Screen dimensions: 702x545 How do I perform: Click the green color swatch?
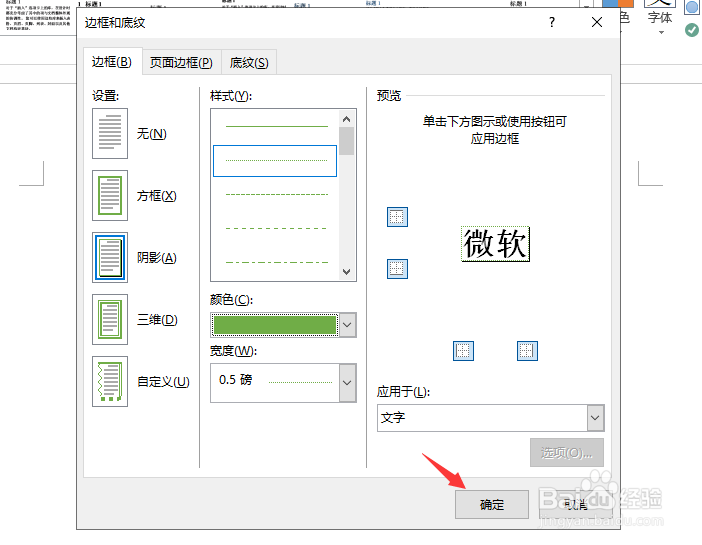[x=275, y=325]
